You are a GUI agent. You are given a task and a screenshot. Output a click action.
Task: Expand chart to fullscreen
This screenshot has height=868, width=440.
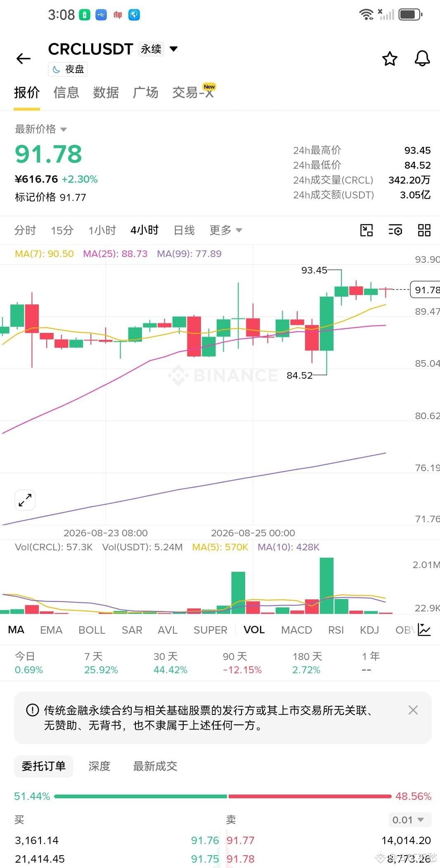coord(25,500)
